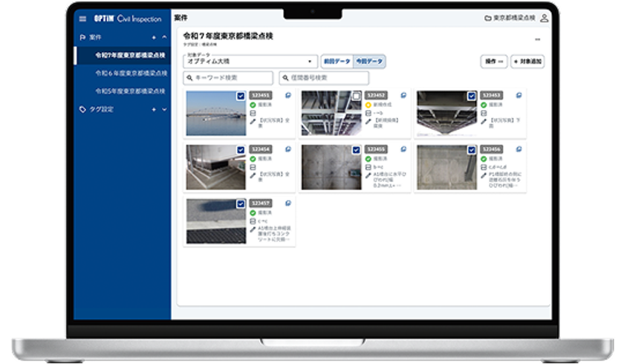Open the hamburger menu icon

coord(82,19)
